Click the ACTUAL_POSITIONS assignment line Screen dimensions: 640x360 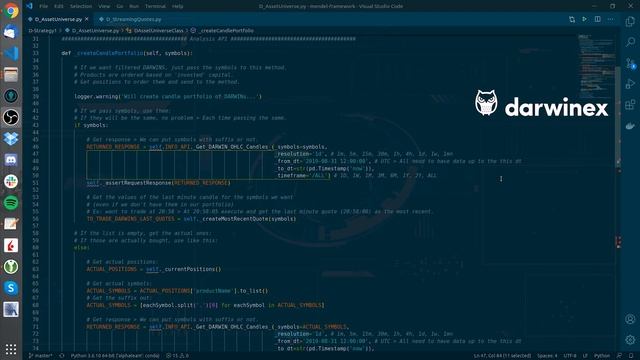click(x=153, y=269)
